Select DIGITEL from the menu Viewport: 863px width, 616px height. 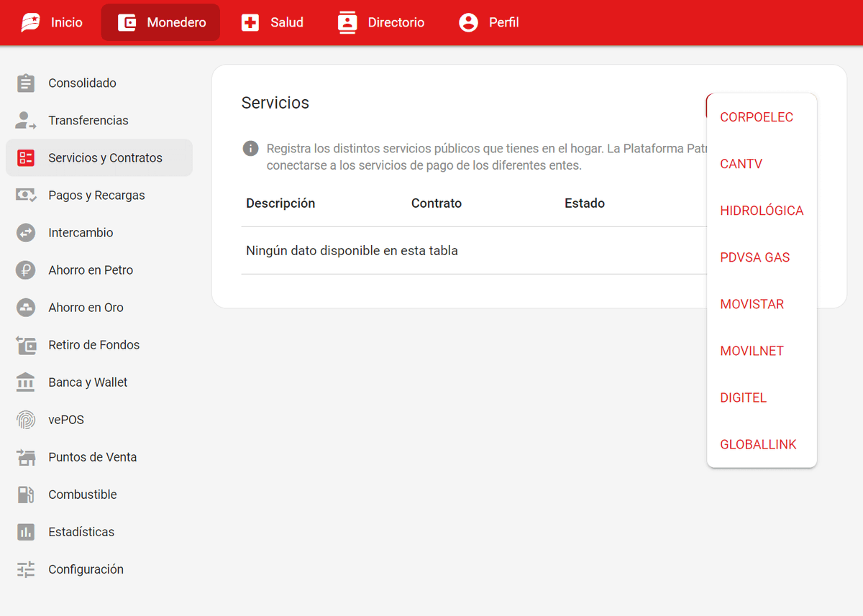pos(762,397)
